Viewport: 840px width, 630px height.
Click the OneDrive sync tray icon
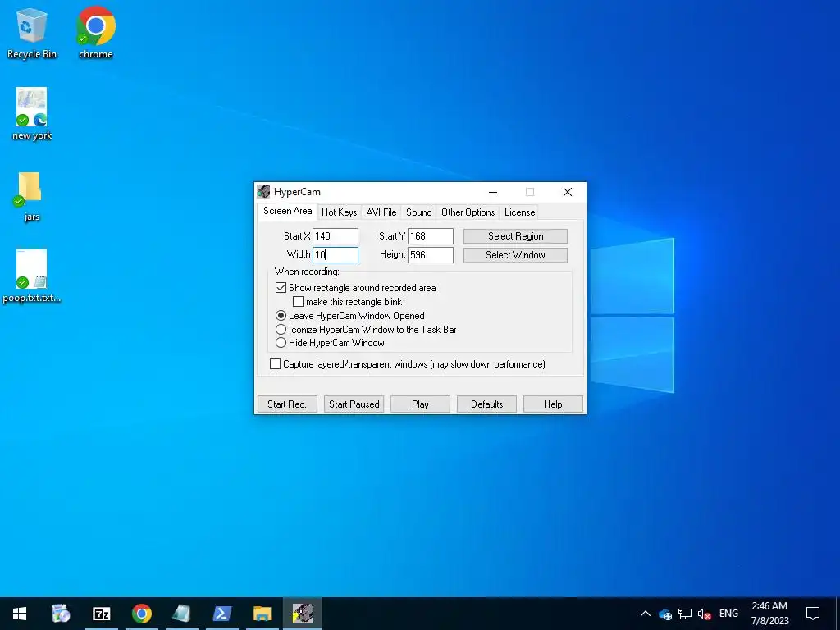point(664,614)
